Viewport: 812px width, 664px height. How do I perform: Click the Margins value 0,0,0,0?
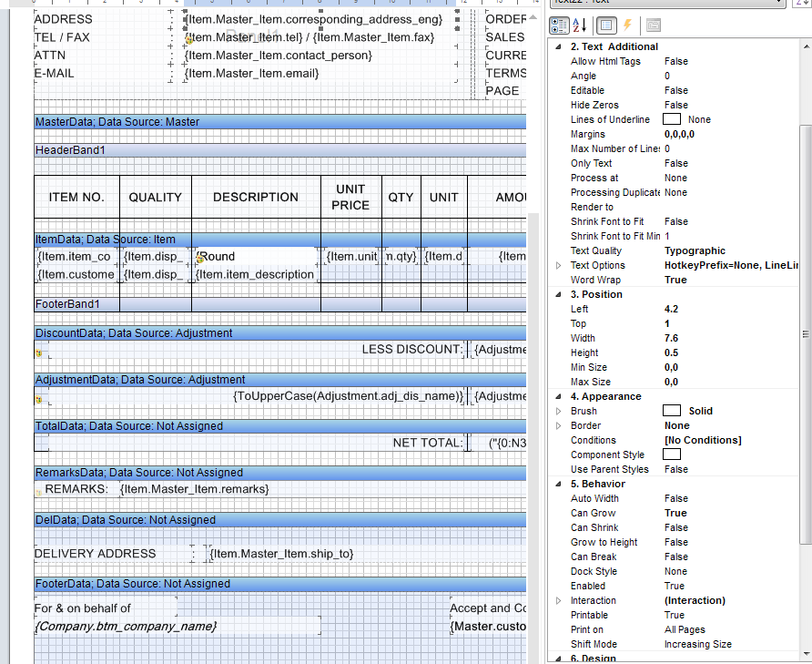point(679,134)
